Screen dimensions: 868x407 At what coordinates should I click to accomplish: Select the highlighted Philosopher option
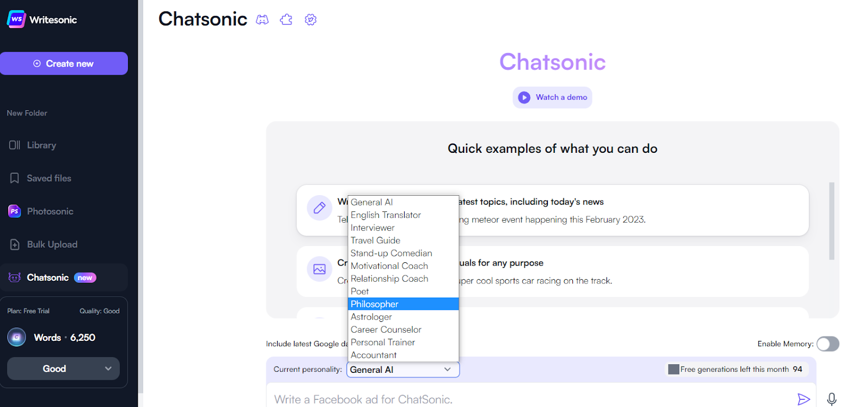[403, 304]
